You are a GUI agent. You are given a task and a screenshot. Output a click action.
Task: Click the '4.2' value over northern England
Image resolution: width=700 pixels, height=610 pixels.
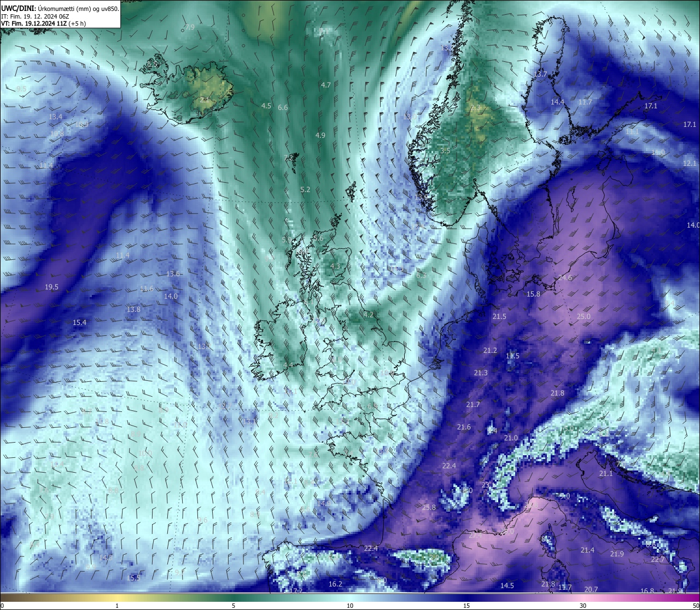tap(369, 315)
